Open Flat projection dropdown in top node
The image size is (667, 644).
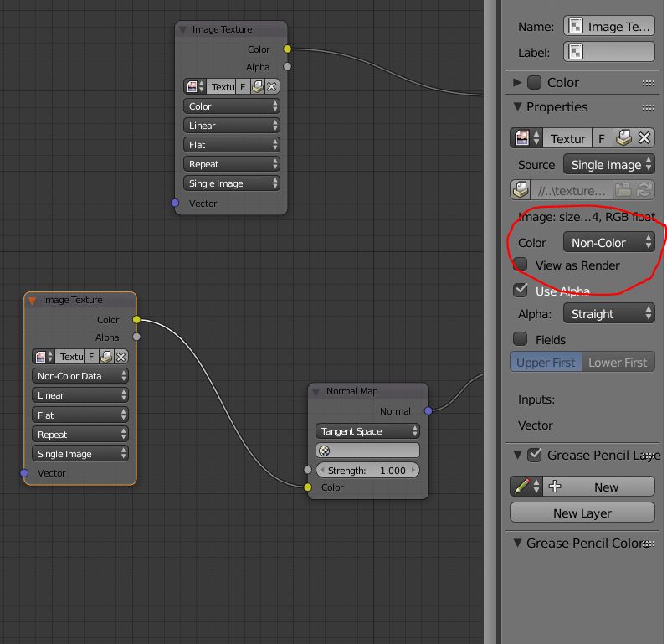[232, 145]
